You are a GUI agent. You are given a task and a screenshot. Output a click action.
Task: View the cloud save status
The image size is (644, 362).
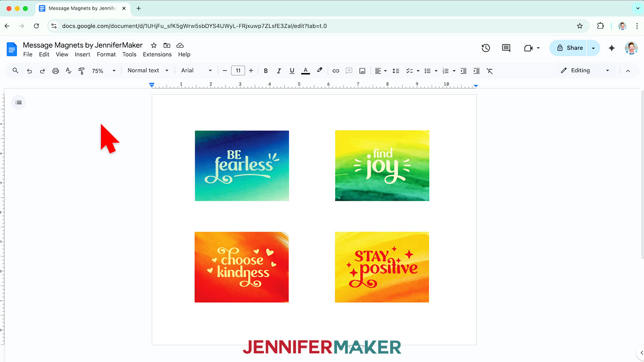180,45
